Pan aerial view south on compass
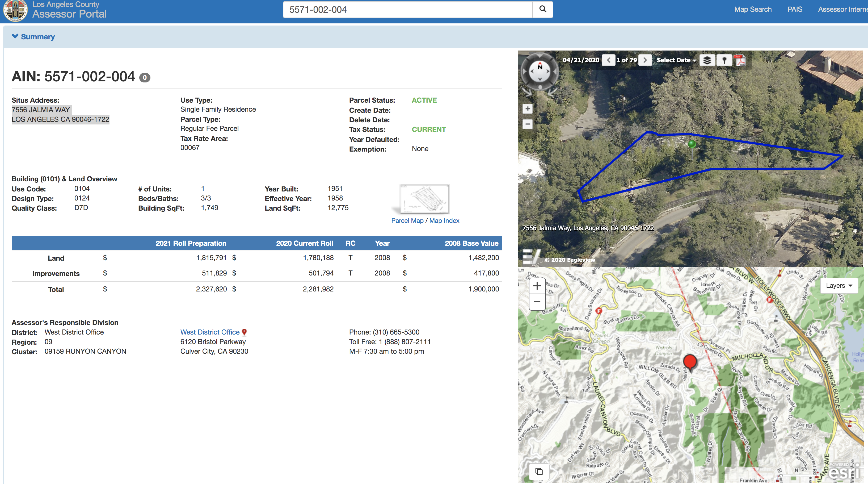The image size is (868, 484). [540, 79]
